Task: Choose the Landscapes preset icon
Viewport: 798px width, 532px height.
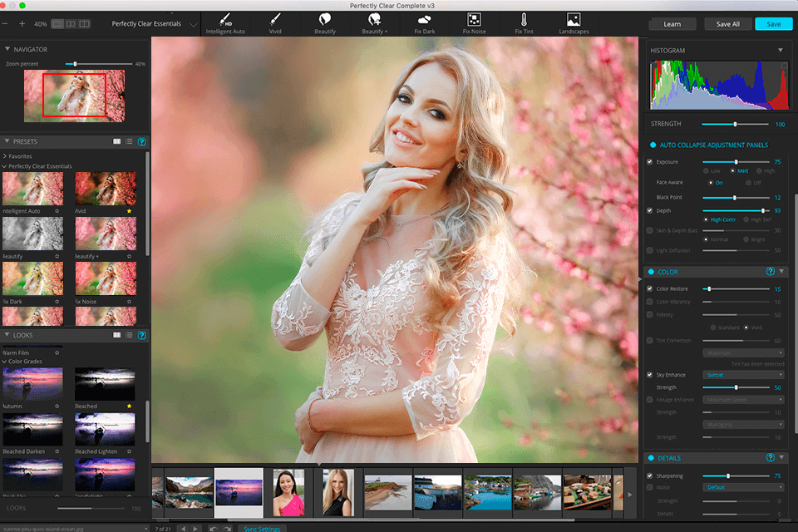Action: 574,19
